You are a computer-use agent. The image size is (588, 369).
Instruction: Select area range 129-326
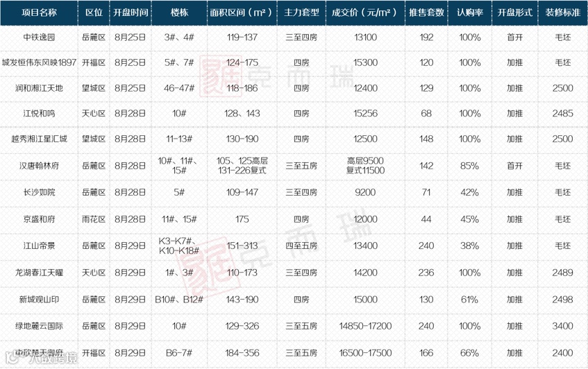pyautogui.click(x=242, y=326)
